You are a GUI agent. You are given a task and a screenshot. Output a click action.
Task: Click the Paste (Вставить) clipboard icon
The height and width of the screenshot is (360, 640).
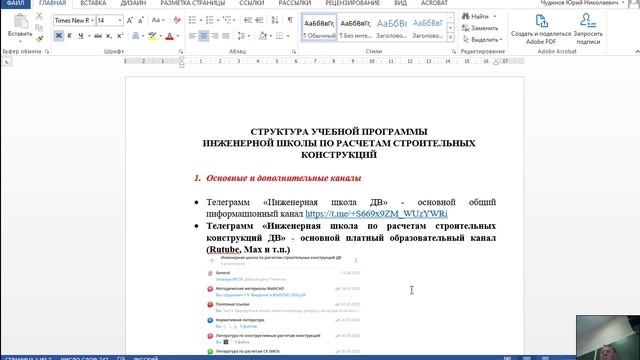[x=20, y=21]
